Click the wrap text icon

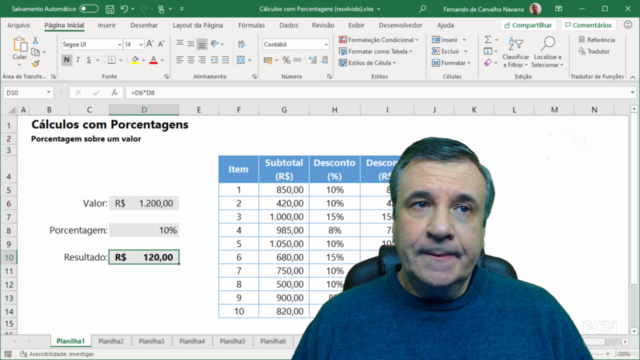pyautogui.click(x=241, y=44)
